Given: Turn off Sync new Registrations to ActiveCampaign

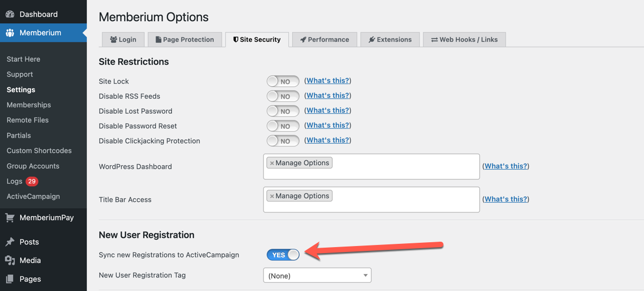Looking at the screenshot, I should pos(283,255).
